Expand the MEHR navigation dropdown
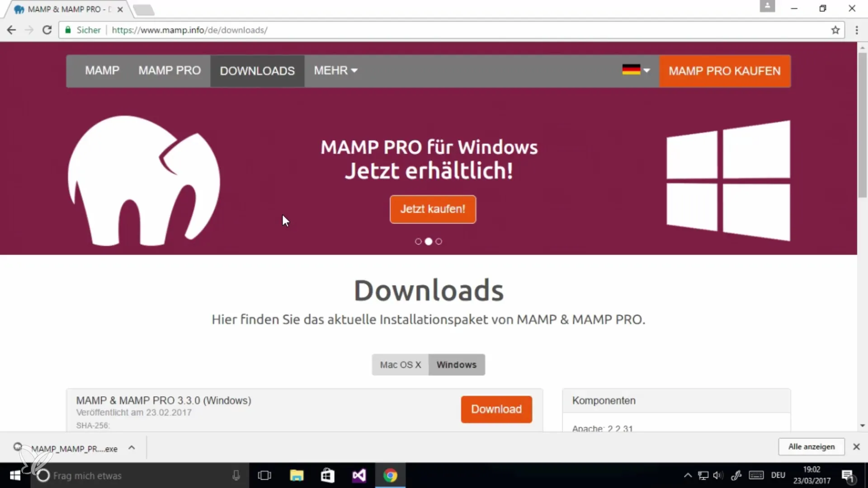 tap(335, 70)
